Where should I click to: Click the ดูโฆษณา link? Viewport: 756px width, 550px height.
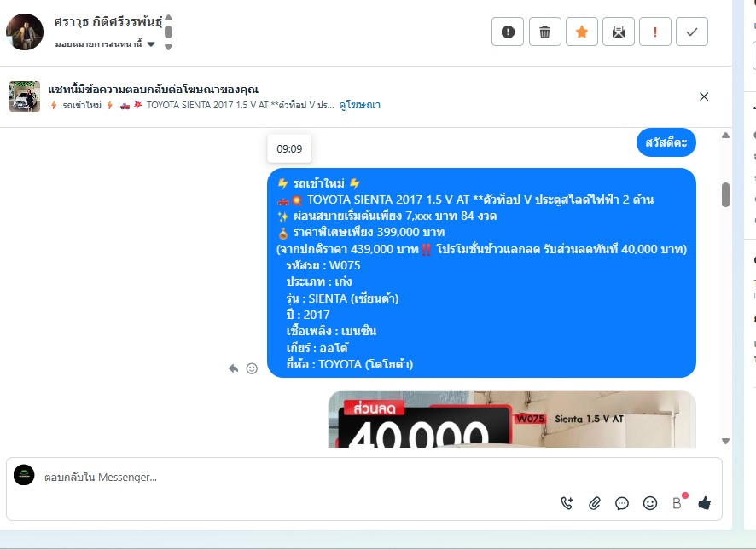pos(359,105)
